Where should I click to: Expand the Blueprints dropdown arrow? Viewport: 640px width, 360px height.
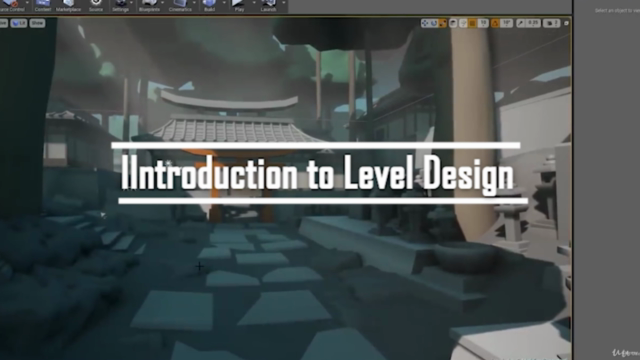point(162,3)
